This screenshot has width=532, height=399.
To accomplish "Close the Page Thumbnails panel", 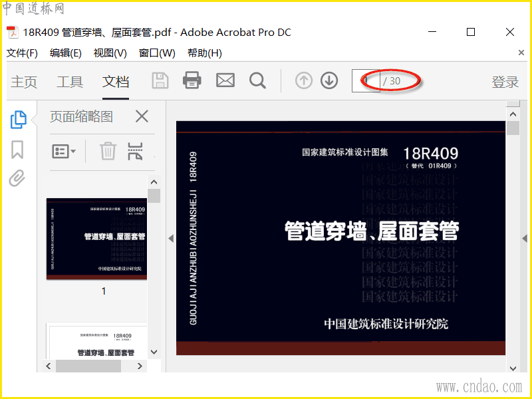I will pyautogui.click(x=142, y=116).
